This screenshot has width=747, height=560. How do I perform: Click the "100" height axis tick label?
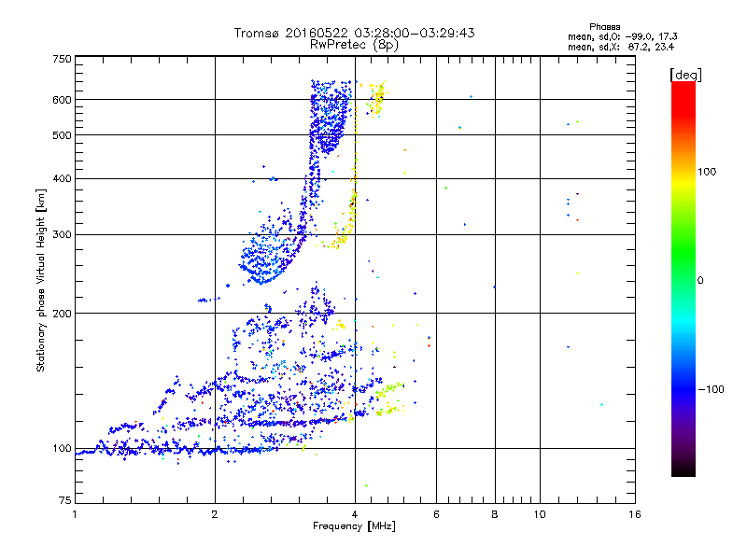point(62,449)
